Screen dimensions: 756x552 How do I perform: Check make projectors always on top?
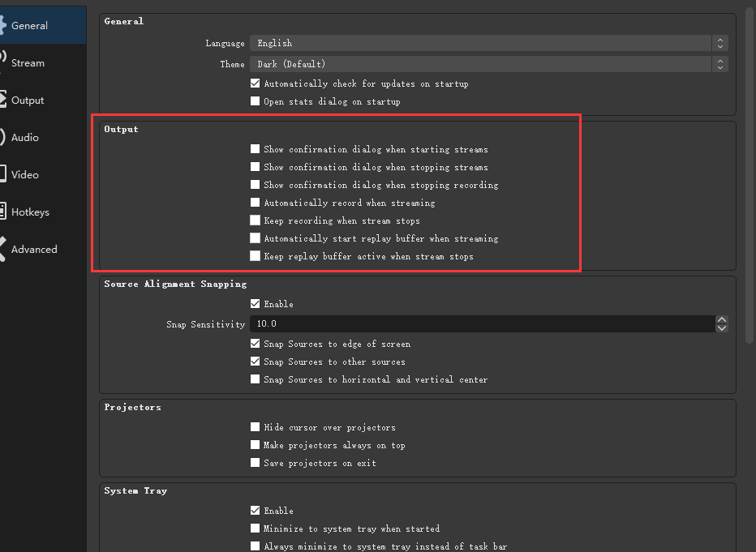(255, 444)
